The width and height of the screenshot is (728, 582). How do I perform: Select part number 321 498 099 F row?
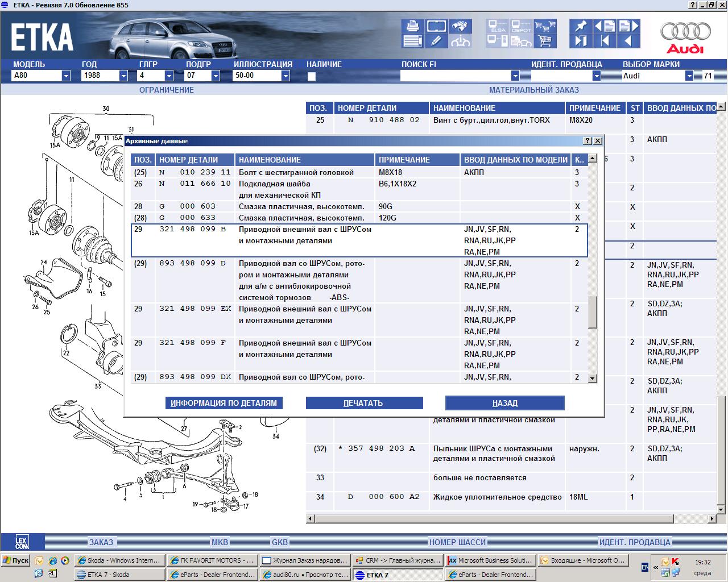(359, 354)
